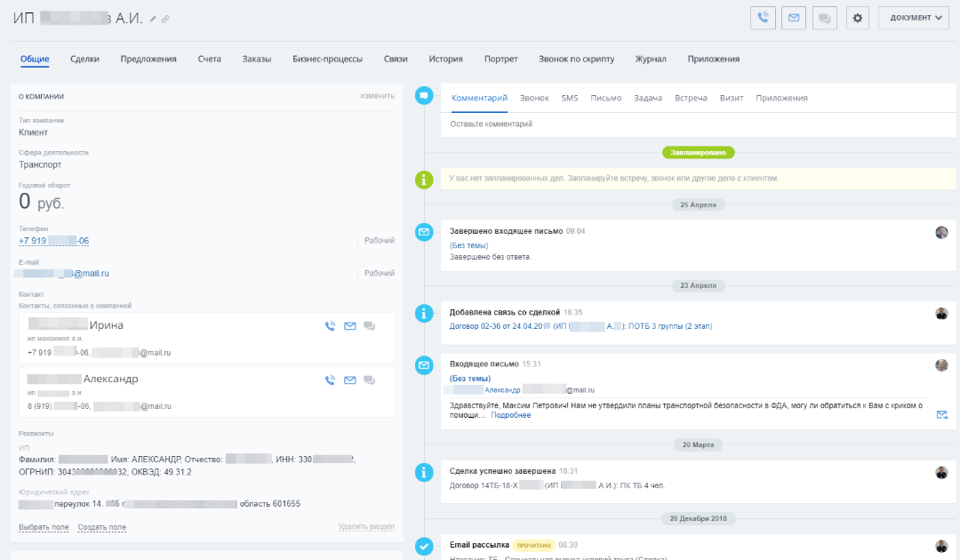Screen dimensions: 960x560
Task: Open the Сделки tab
Action: [84, 59]
